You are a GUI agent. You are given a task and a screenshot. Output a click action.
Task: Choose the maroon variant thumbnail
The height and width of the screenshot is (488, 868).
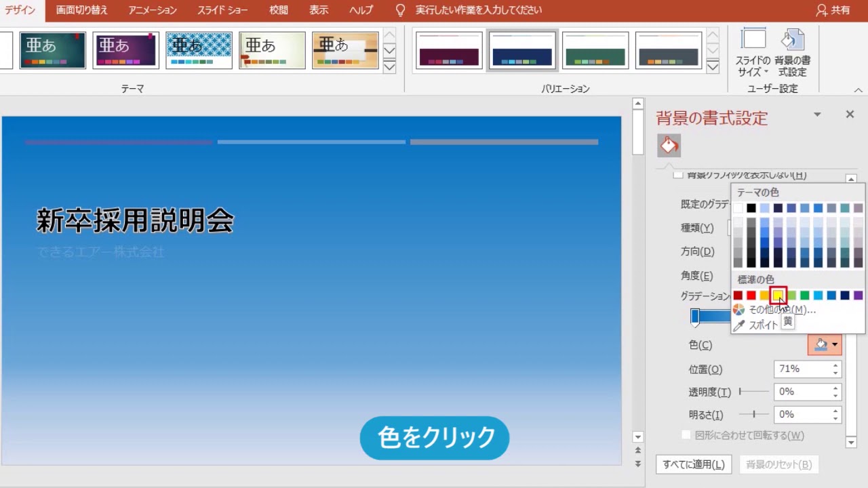[450, 50]
